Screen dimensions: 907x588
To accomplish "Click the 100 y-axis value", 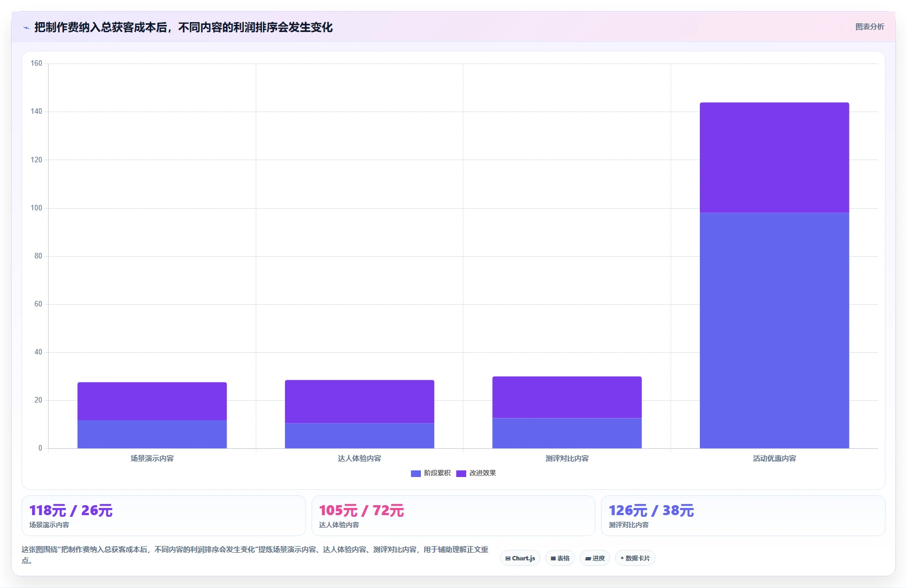I will point(36,208).
